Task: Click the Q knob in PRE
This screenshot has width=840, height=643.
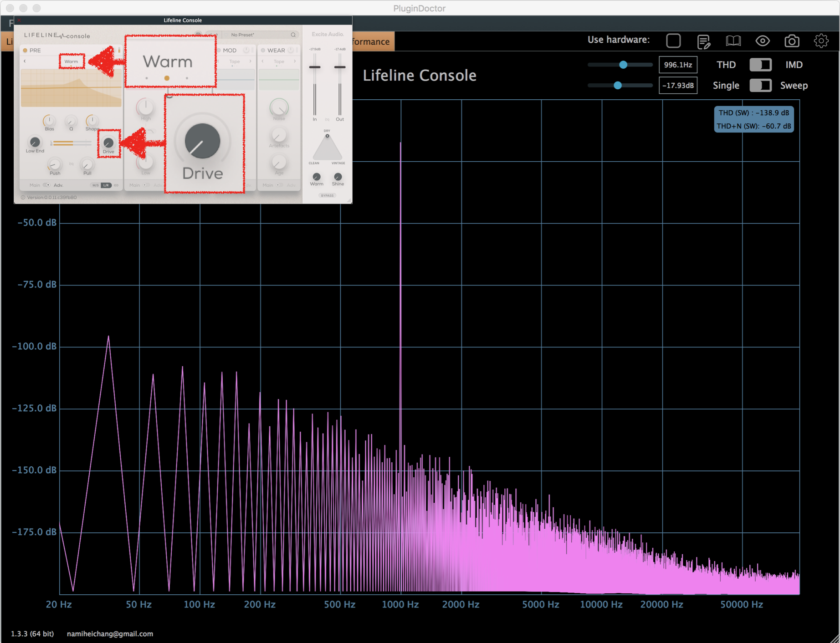Action: pyautogui.click(x=71, y=121)
